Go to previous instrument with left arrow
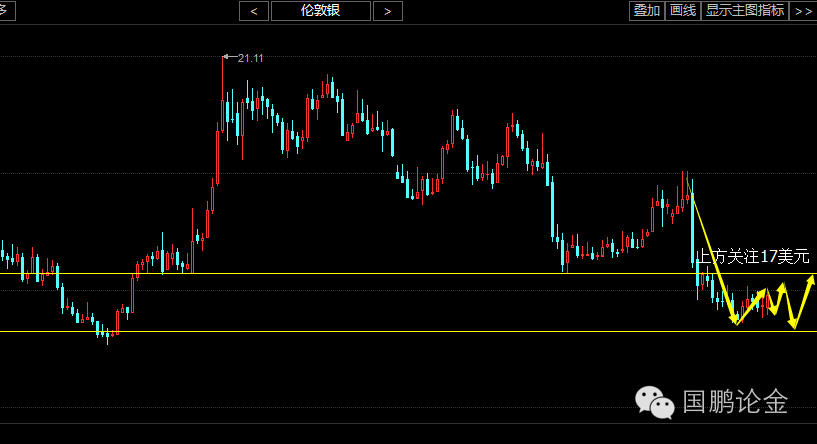Screen dimensions: 817x444 point(254,11)
